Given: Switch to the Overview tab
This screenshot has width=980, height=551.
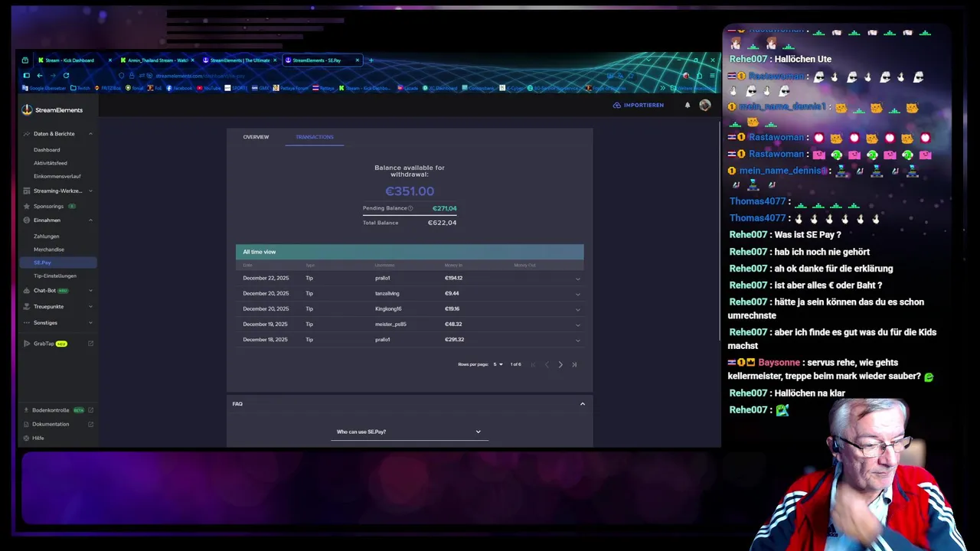Looking at the screenshot, I should click(256, 137).
